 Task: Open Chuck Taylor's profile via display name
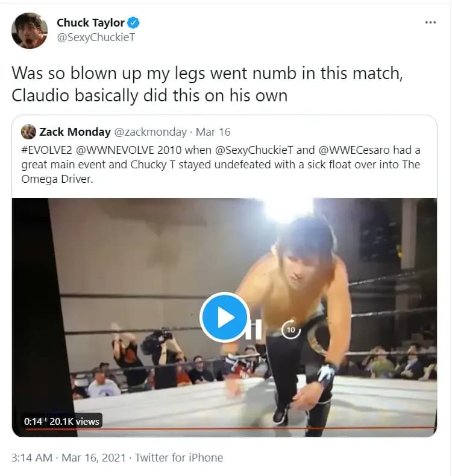[90, 23]
